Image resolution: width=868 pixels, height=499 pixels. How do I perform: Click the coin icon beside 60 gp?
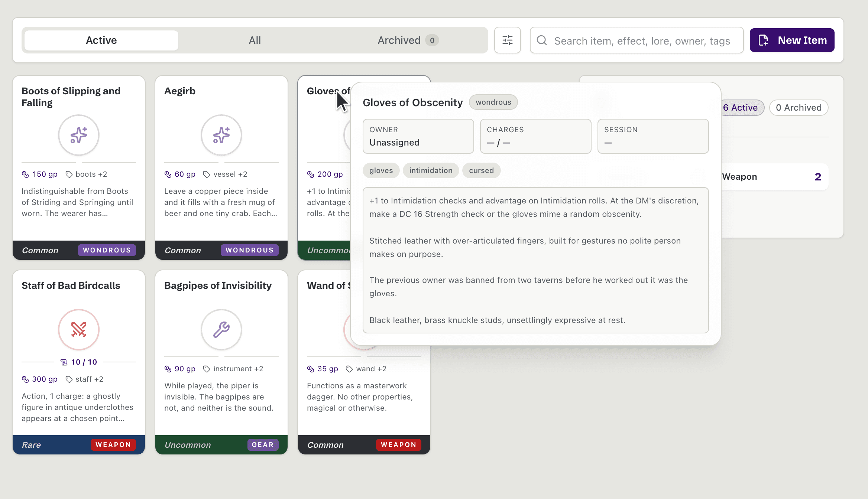coord(168,174)
